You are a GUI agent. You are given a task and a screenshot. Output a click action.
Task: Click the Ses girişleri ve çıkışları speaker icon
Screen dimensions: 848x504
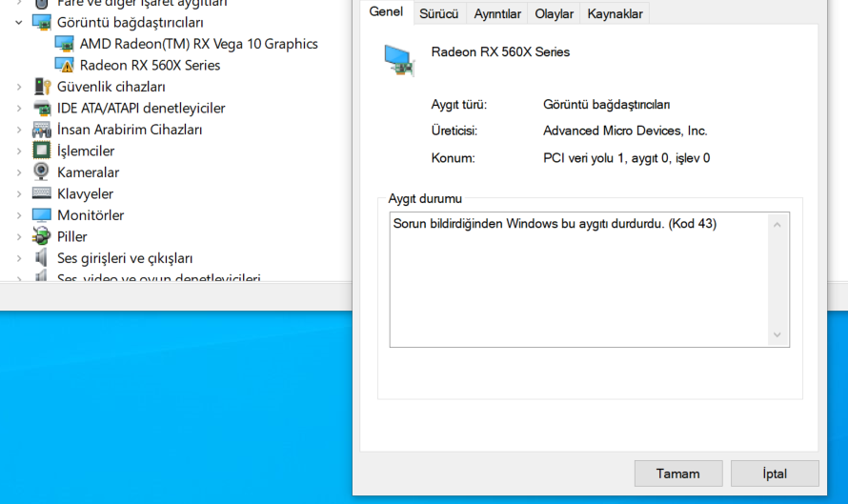[42, 258]
